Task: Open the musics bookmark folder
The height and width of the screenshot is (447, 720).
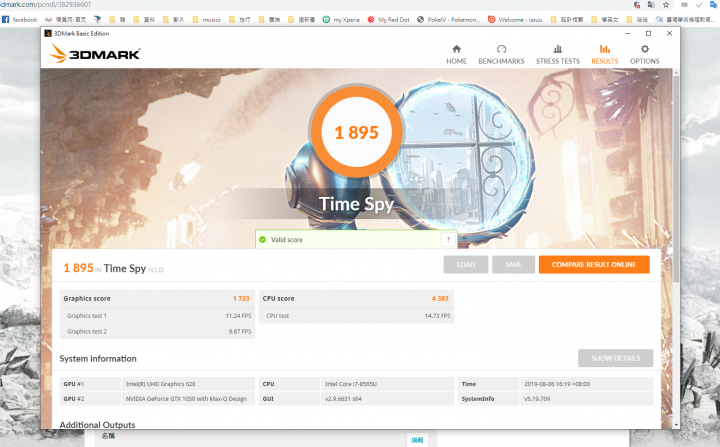Action: (x=207, y=20)
